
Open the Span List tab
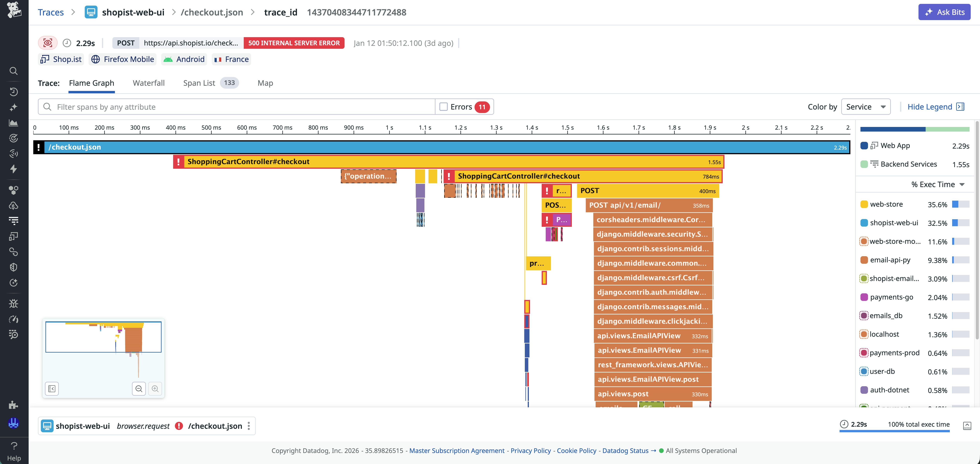(x=199, y=83)
